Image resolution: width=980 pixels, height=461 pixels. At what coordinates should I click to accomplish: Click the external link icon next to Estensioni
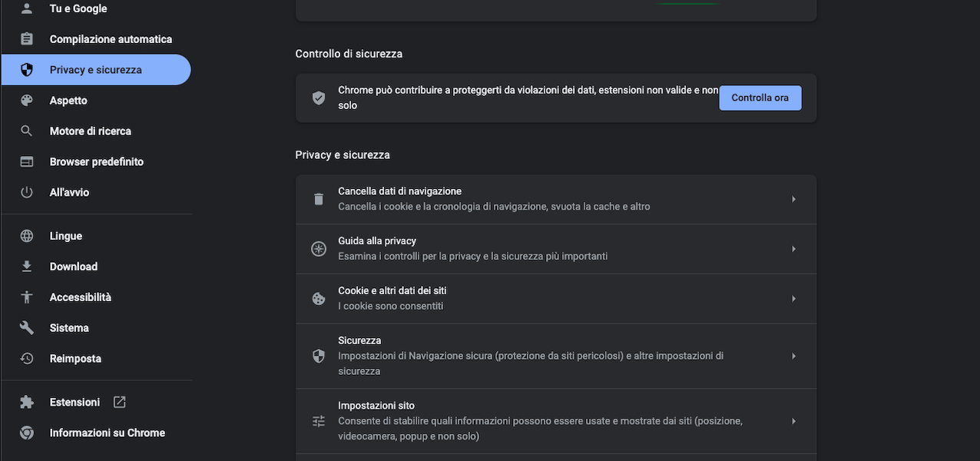pos(119,402)
